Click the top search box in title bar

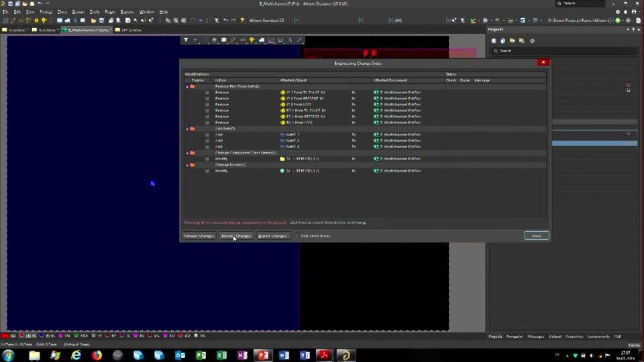580,3
